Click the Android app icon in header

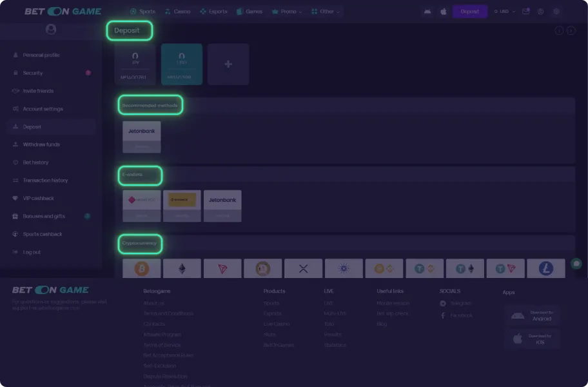[x=427, y=12]
